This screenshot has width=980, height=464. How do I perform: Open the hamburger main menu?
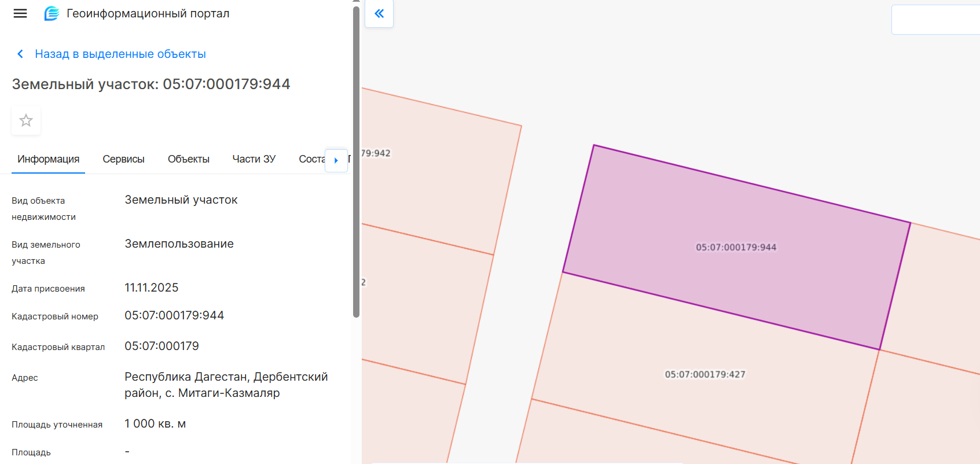(20, 13)
